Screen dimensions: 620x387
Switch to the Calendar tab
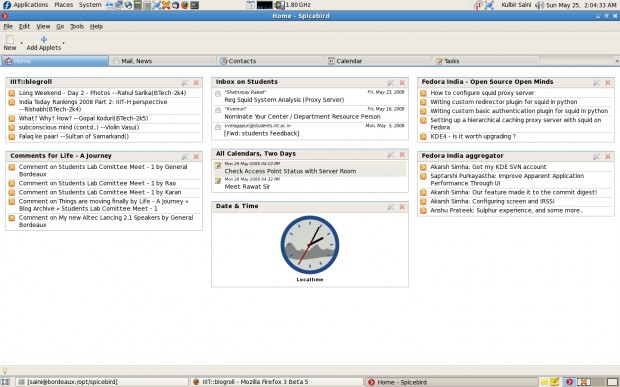(378, 61)
